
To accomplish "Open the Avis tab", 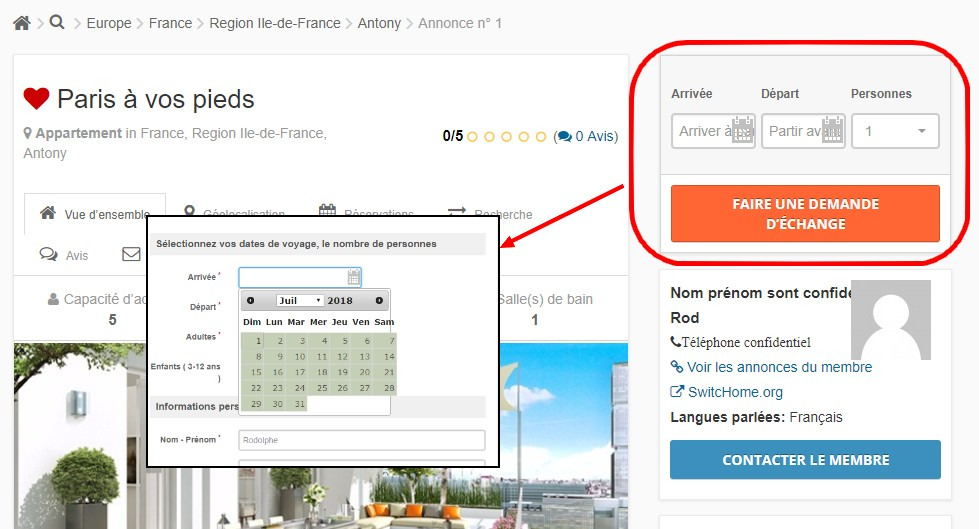I will (x=64, y=255).
